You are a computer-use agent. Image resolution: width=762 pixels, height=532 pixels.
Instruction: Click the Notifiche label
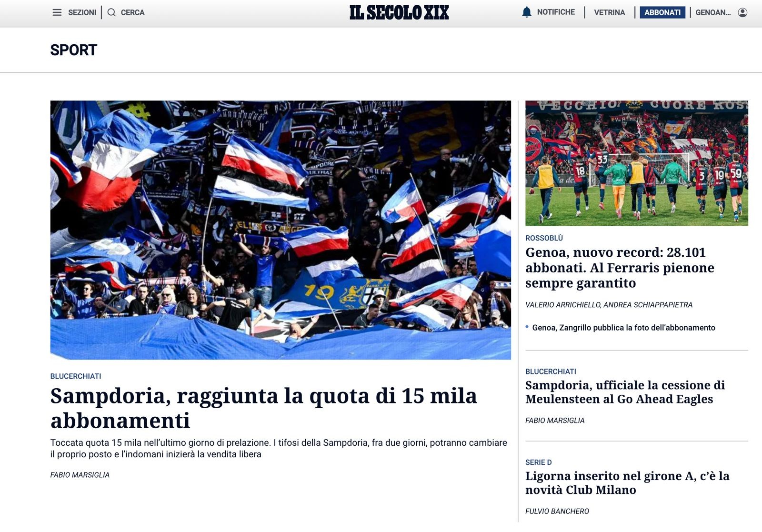pyautogui.click(x=556, y=12)
